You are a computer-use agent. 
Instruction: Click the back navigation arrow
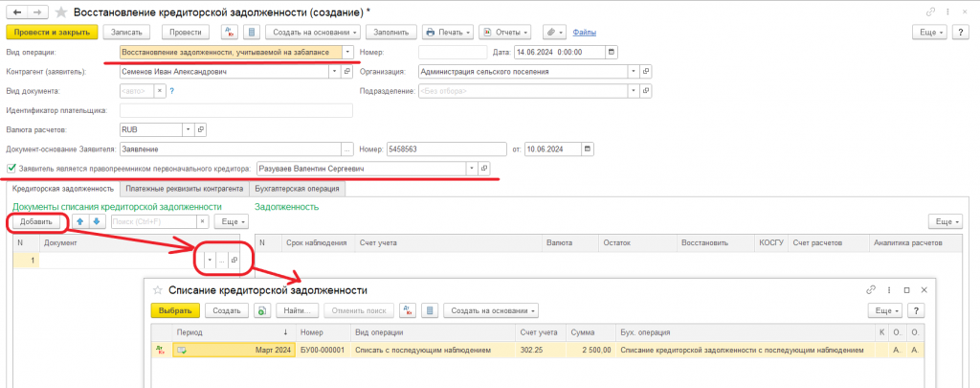tap(16, 11)
